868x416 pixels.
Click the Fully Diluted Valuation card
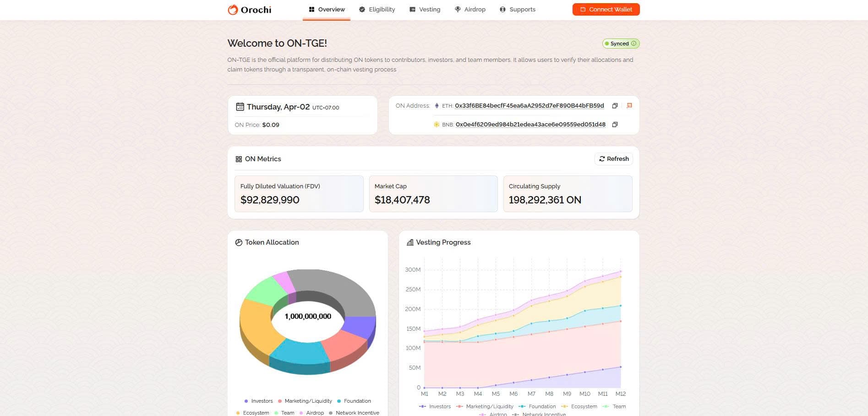click(x=299, y=194)
